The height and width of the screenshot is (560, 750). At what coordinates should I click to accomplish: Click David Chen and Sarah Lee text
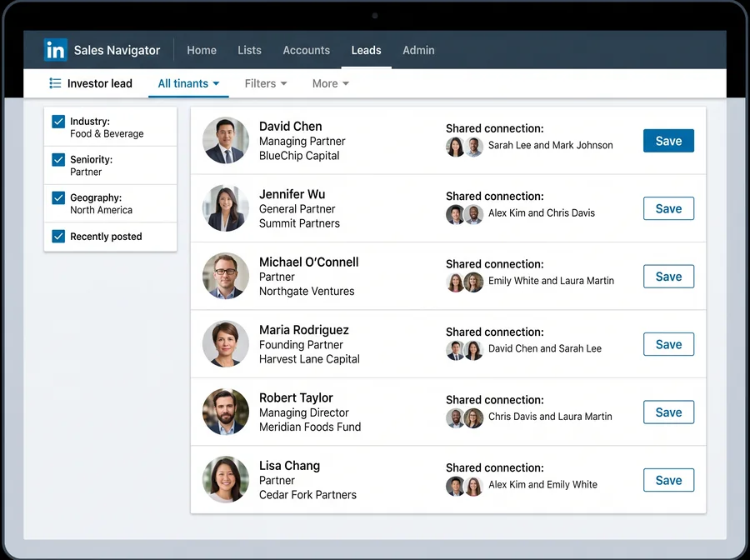(x=545, y=349)
